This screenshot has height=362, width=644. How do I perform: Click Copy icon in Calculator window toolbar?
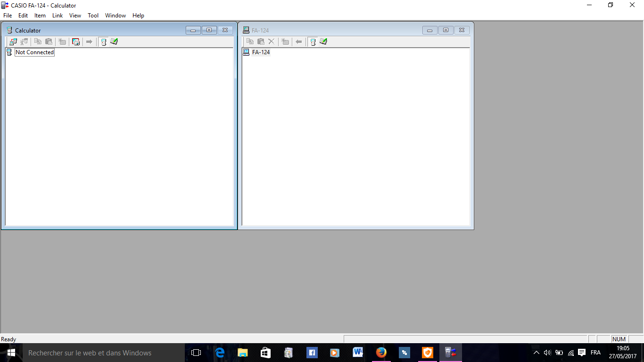[x=38, y=42]
